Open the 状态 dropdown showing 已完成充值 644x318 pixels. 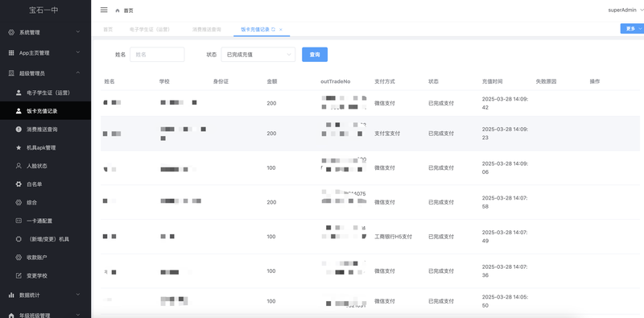click(258, 54)
